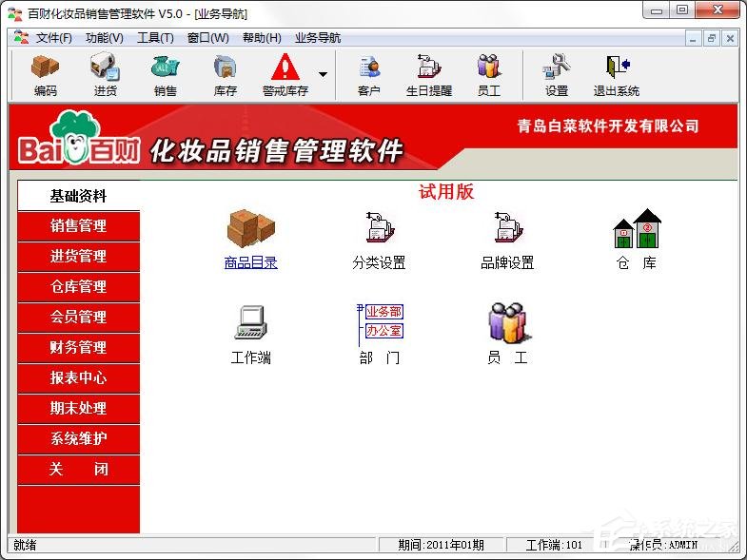The width and height of the screenshot is (747, 560).
Task: Click the title bar application icon
Action: [x=15, y=14]
